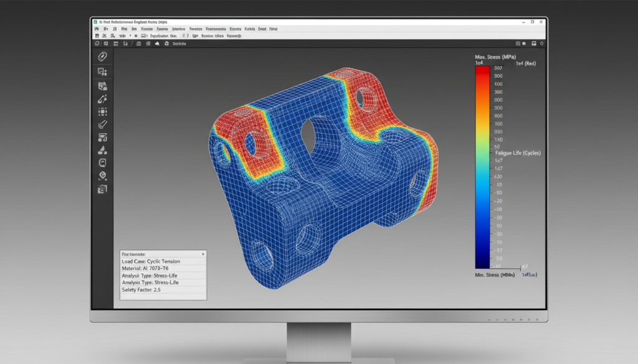The height and width of the screenshot is (364, 638).
Task: Select the 'Safety Factor: 2.5' row
Action: (163, 290)
